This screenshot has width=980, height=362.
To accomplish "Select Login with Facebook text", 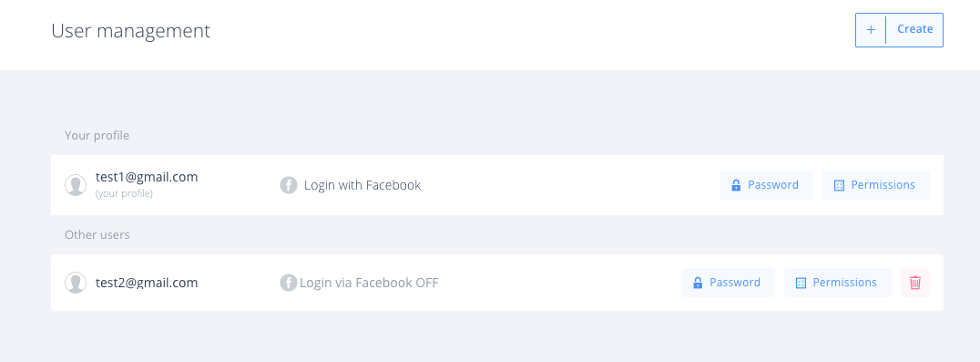I will coord(362,185).
